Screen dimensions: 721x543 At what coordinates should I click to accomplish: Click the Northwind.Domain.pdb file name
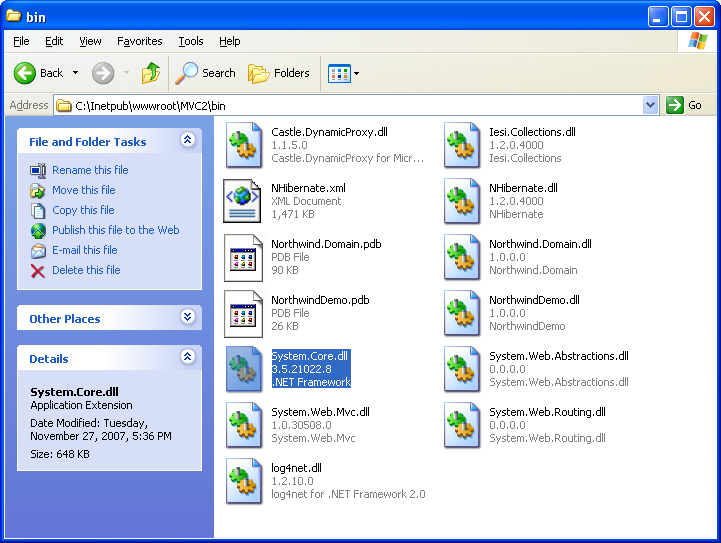(326, 244)
